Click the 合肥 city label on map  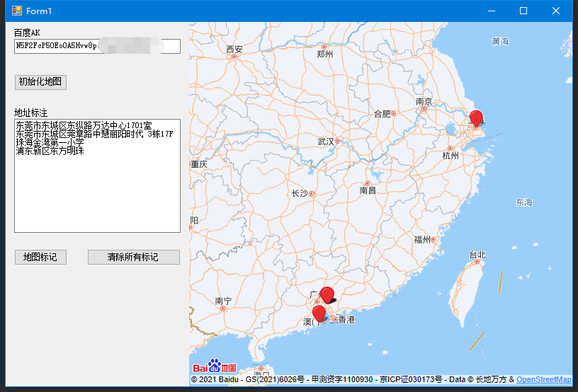(x=382, y=114)
